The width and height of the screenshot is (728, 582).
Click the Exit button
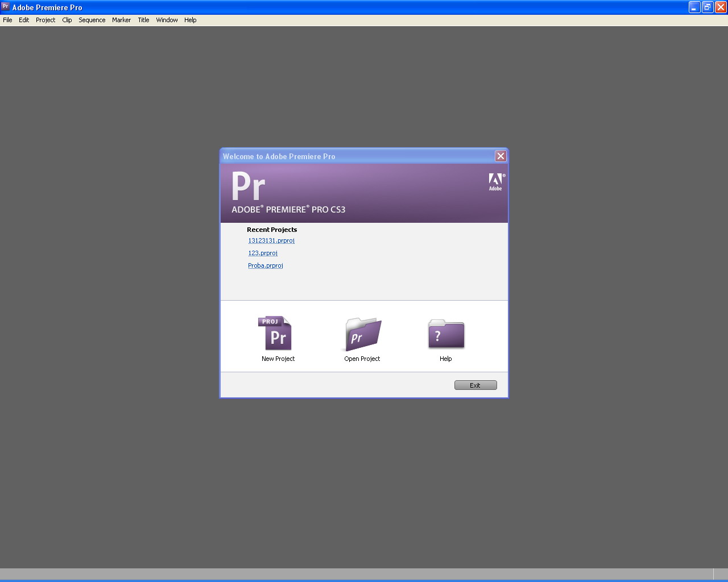475,385
